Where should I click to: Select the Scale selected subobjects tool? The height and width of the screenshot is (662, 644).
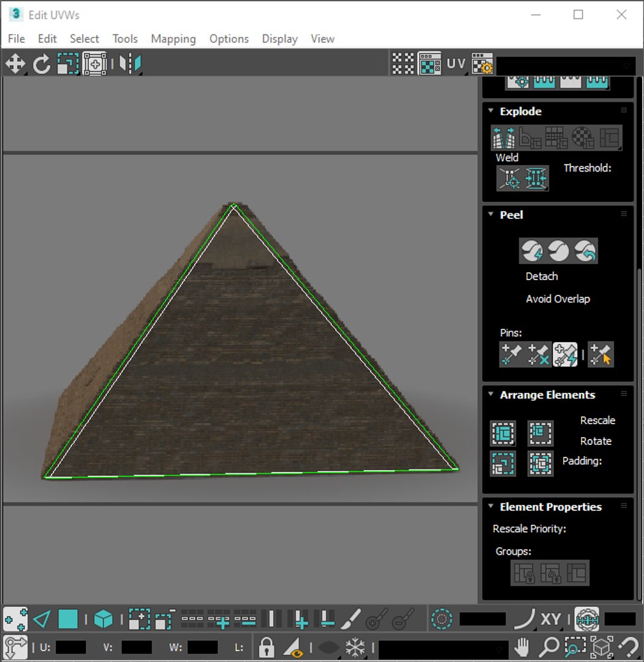click(x=68, y=64)
